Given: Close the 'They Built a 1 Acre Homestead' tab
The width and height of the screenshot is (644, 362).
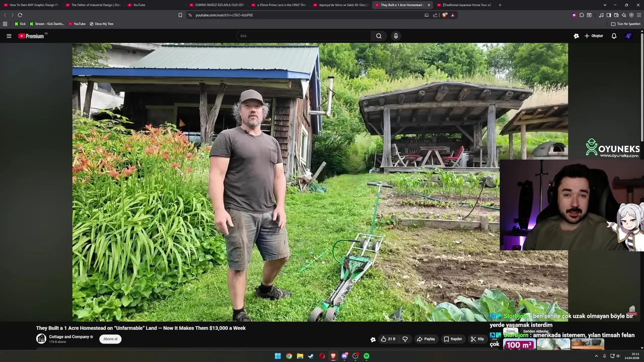Looking at the screenshot, I should pyautogui.click(x=429, y=5).
